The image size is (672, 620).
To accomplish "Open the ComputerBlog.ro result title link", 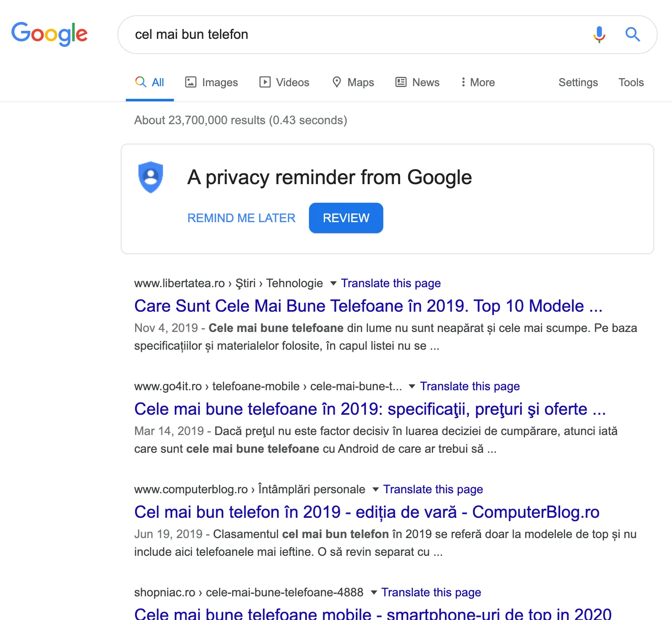I will 366,512.
